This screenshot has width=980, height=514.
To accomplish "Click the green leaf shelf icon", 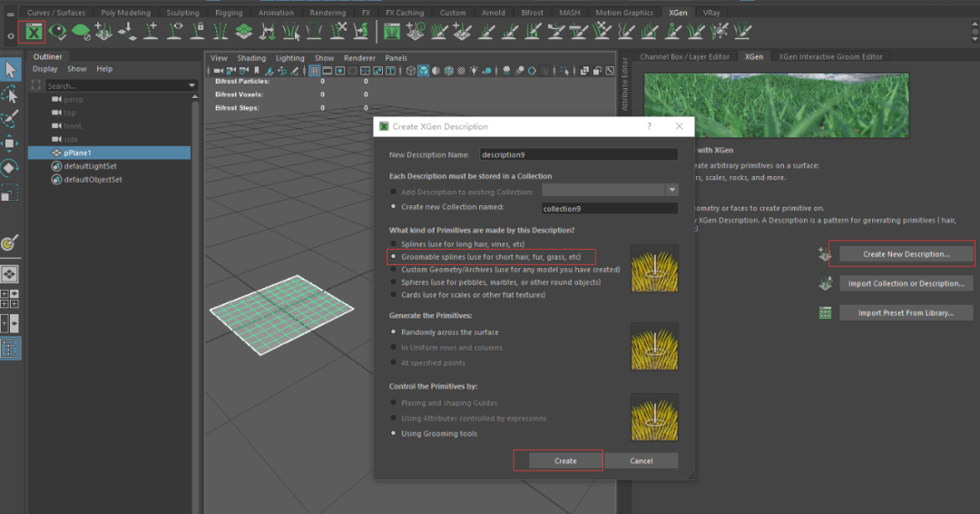I will click(x=81, y=31).
